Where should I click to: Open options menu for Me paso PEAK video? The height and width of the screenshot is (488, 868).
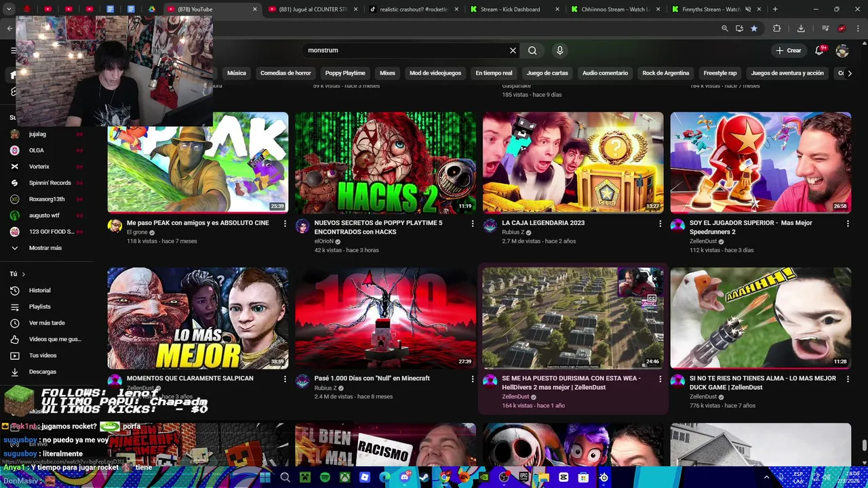285,223
